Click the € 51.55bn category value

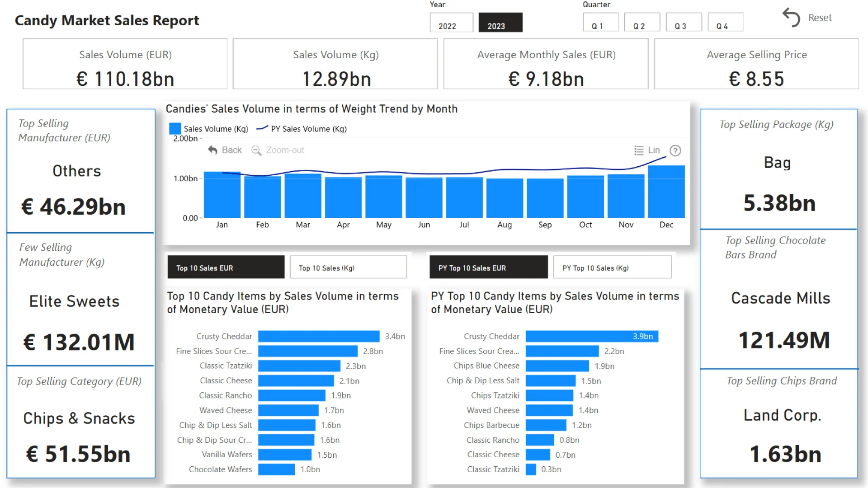click(78, 454)
